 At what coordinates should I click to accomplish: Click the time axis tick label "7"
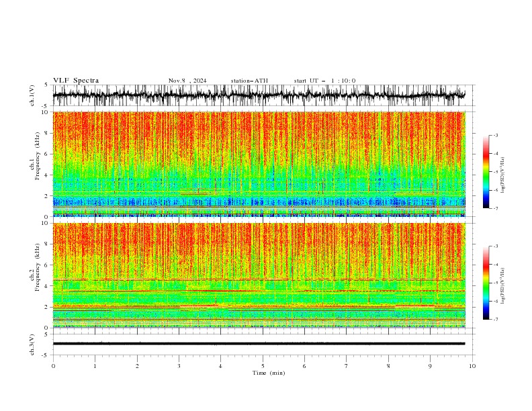coord(347,366)
